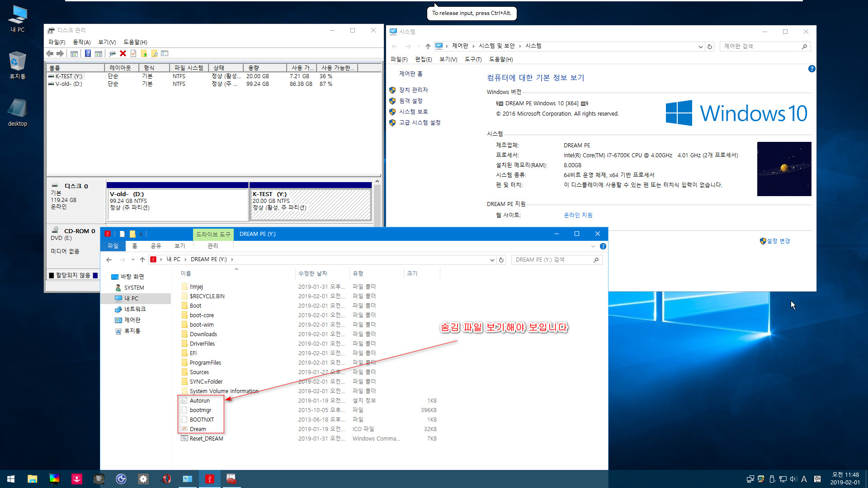Viewport: 868px width, 488px height.
Task: Click the show/hide action pane toolbar icon
Action: pyautogui.click(x=98, y=54)
